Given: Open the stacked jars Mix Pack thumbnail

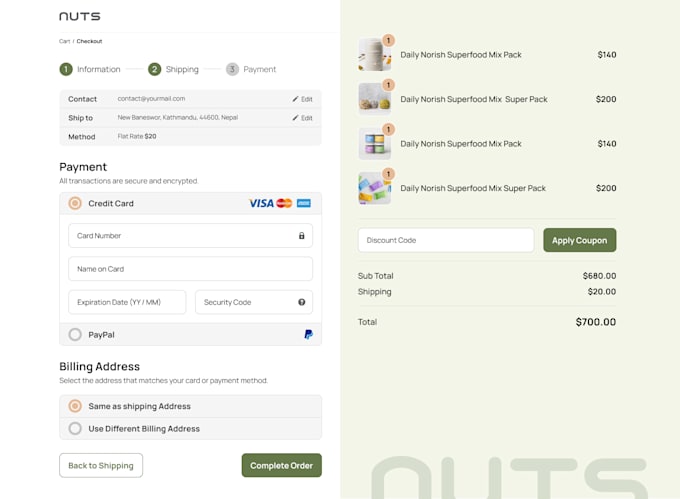Looking at the screenshot, I should click(375, 144).
